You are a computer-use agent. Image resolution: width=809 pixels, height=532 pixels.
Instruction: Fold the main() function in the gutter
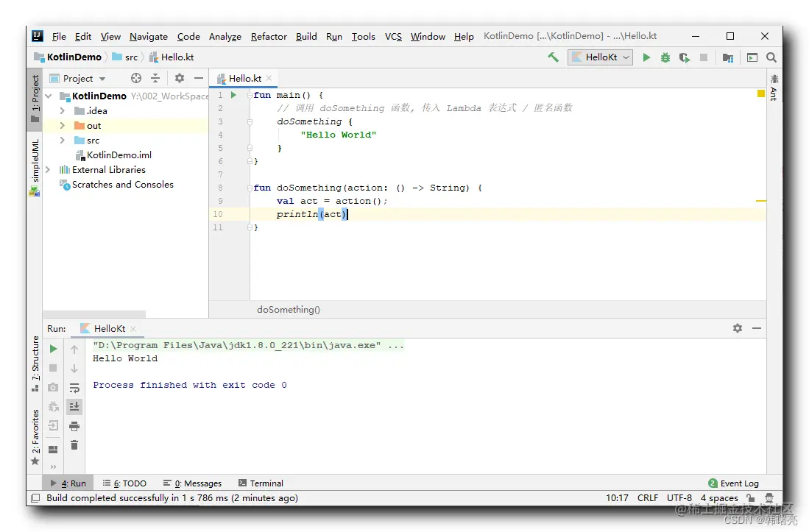pyautogui.click(x=250, y=96)
